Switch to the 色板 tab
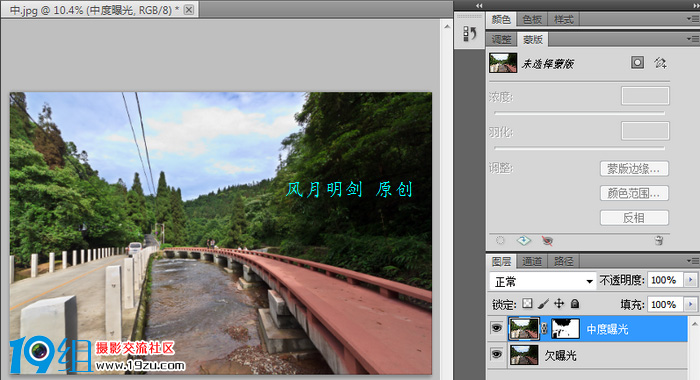Image resolution: width=700 pixels, height=380 pixels. pos(532,19)
